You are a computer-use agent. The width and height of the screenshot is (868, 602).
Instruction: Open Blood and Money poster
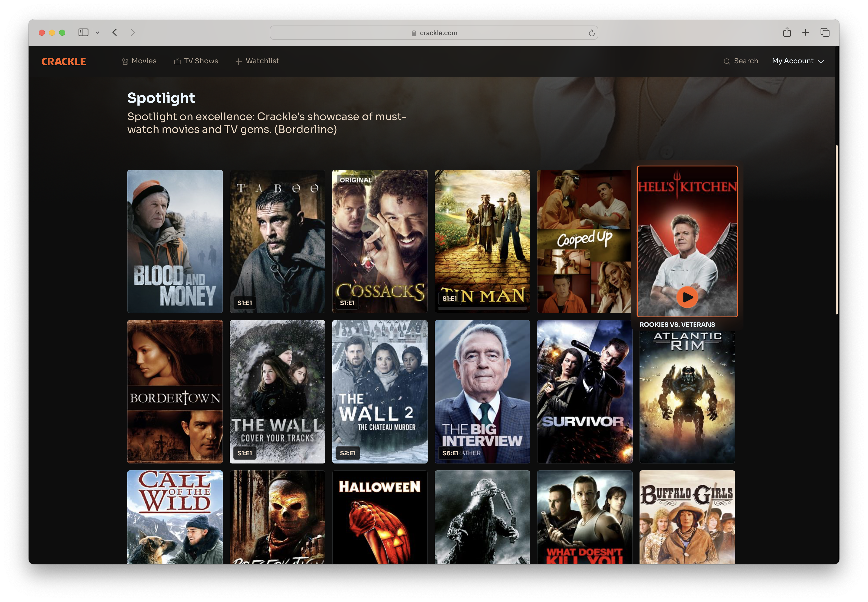pyautogui.click(x=175, y=241)
